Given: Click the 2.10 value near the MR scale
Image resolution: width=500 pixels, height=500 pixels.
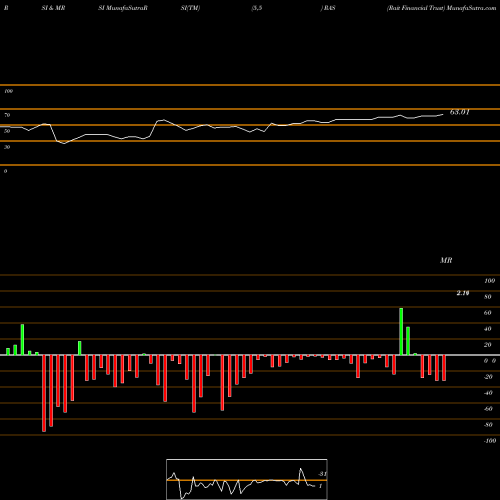Looking at the screenshot, I should [x=463, y=293].
